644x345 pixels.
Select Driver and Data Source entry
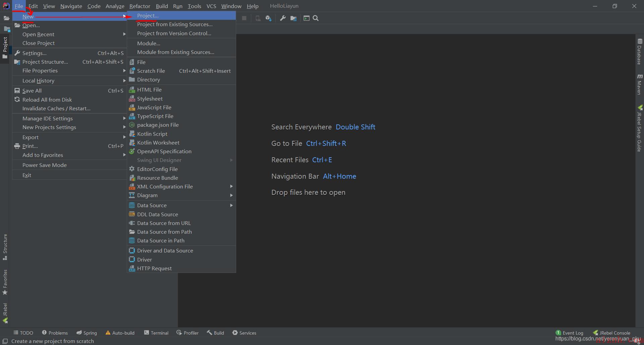pos(181,250)
